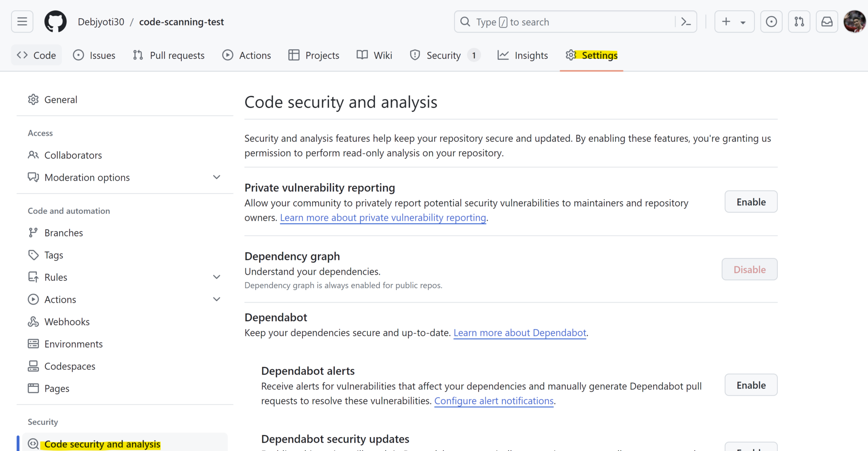Click the plus create-new icon

(726, 22)
